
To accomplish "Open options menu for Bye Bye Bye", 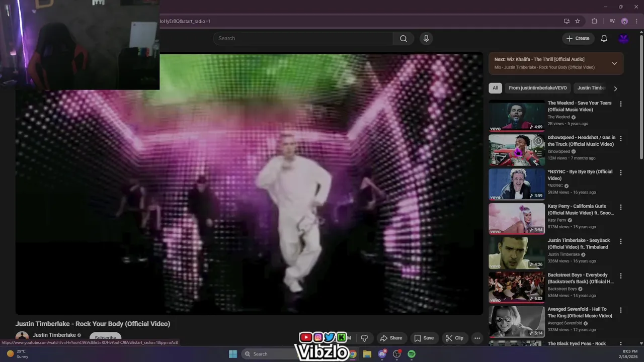I will pyautogui.click(x=620, y=172).
